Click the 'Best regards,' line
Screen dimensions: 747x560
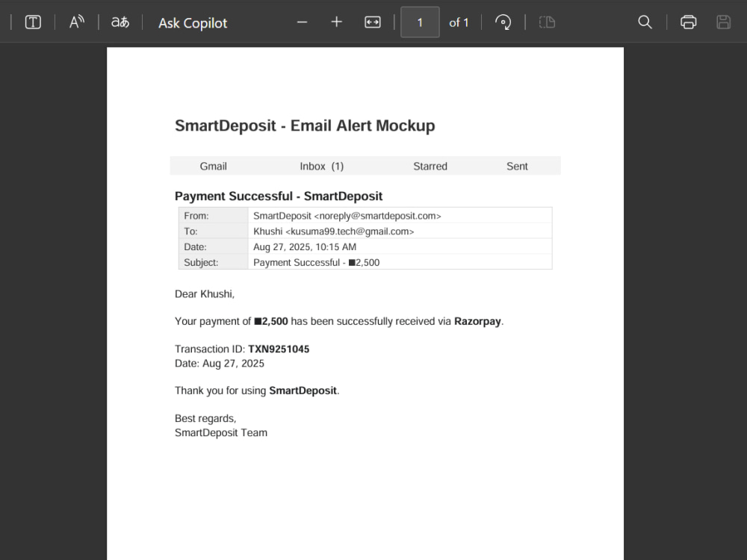205,418
